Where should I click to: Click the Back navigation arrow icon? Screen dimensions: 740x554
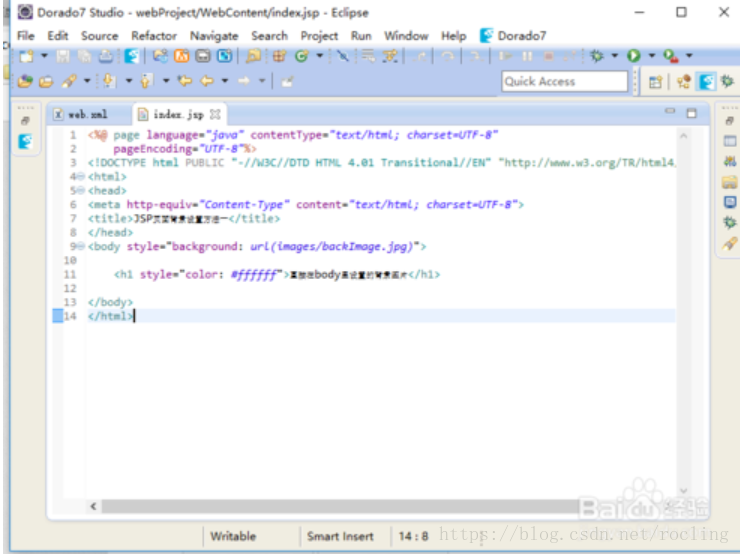pyautogui.click(x=207, y=81)
